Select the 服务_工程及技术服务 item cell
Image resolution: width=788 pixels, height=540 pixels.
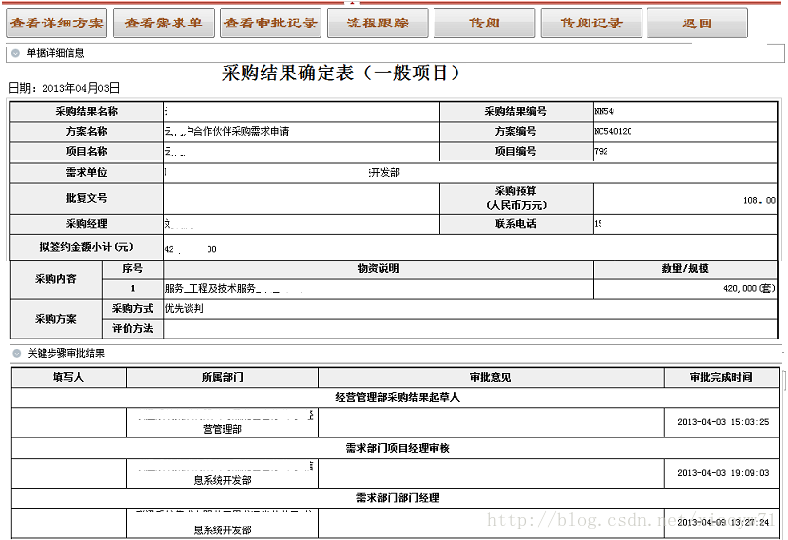378,289
